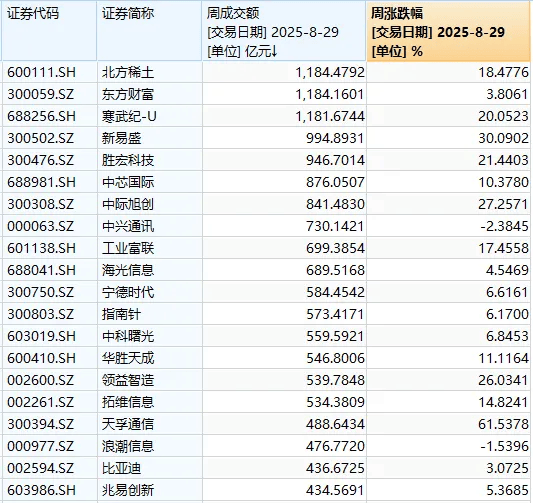The height and width of the screenshot is (503, 533).
Task: Select code cell 300502.SZ
Action: (49, 138)
